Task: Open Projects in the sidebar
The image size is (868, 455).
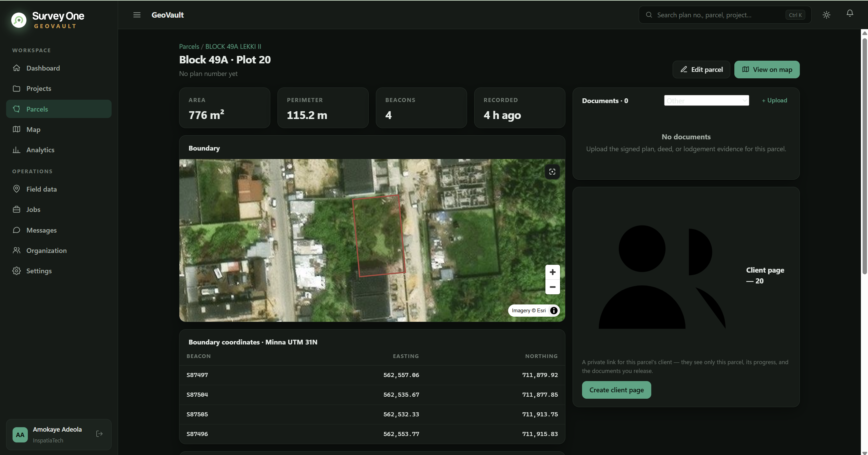Action: (59, 88)
